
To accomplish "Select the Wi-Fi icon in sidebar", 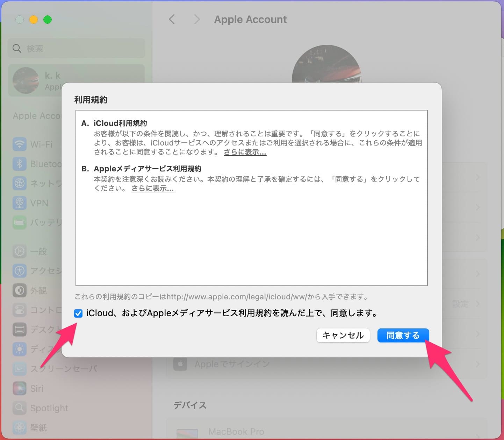I will coord(20,144).
